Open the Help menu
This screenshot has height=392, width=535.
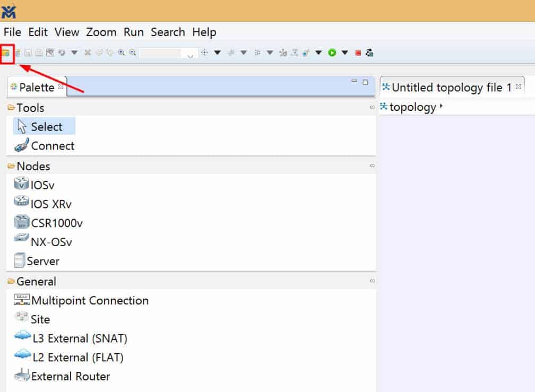click(204, 32)
